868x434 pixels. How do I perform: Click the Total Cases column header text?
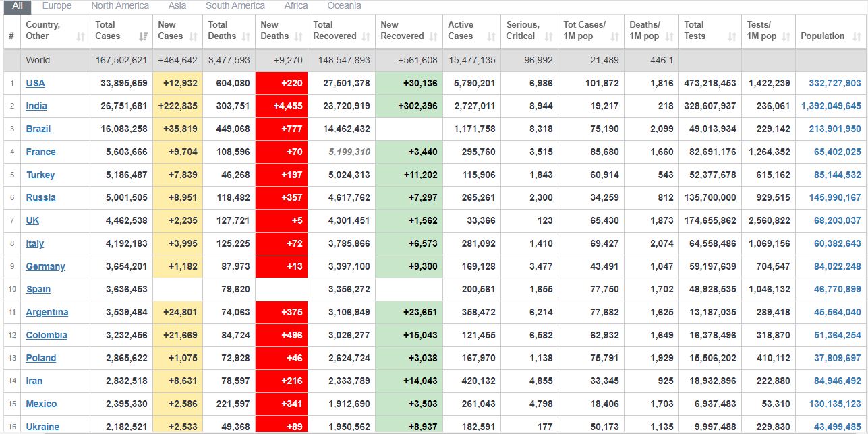coord(108,30)
